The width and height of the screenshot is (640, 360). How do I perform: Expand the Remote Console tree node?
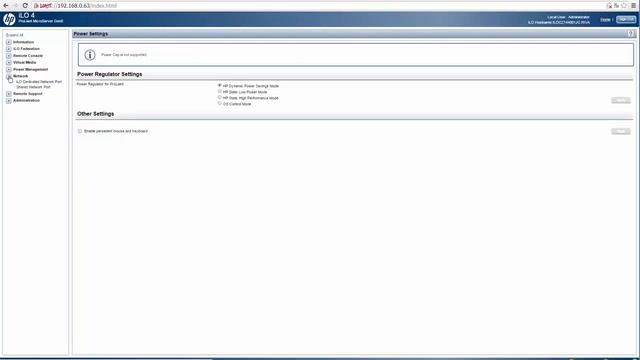click(9, 56)
